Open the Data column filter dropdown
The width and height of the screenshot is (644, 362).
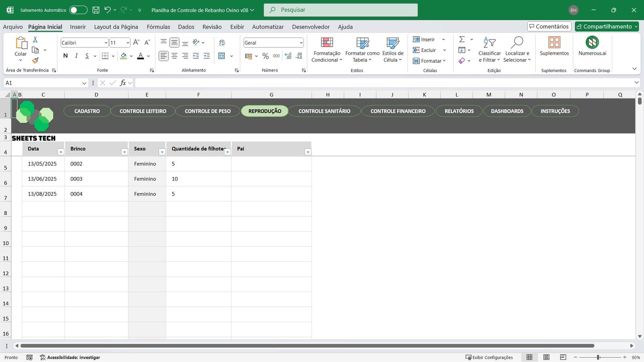click(61, 152)
